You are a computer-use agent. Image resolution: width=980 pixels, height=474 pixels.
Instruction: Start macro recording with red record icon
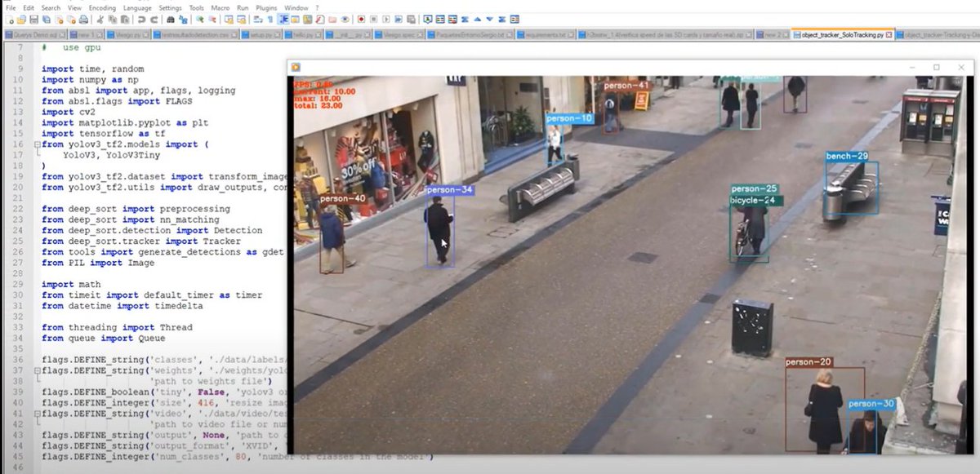coord(361,19)
